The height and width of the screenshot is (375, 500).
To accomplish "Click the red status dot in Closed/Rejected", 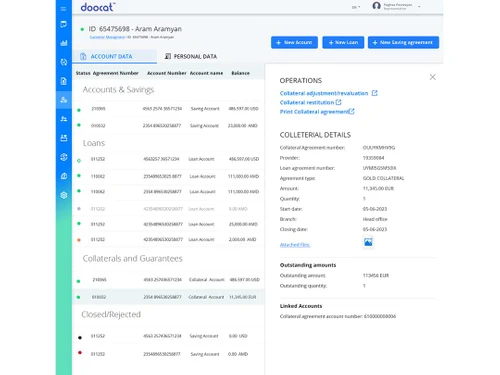I will (x=80, y=353).
